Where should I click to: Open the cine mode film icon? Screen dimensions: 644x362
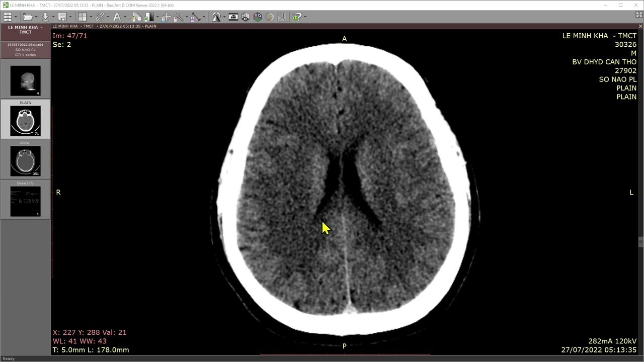(233, 17)
